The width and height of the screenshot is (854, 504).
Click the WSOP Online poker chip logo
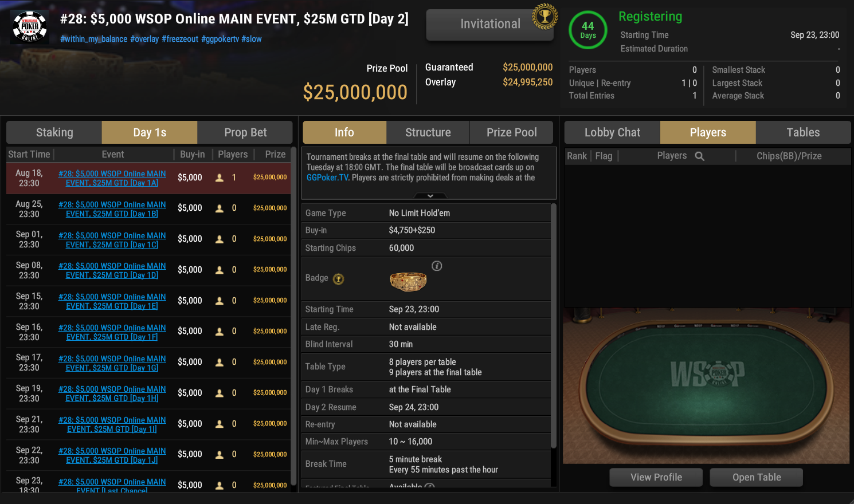pos(30,27)
